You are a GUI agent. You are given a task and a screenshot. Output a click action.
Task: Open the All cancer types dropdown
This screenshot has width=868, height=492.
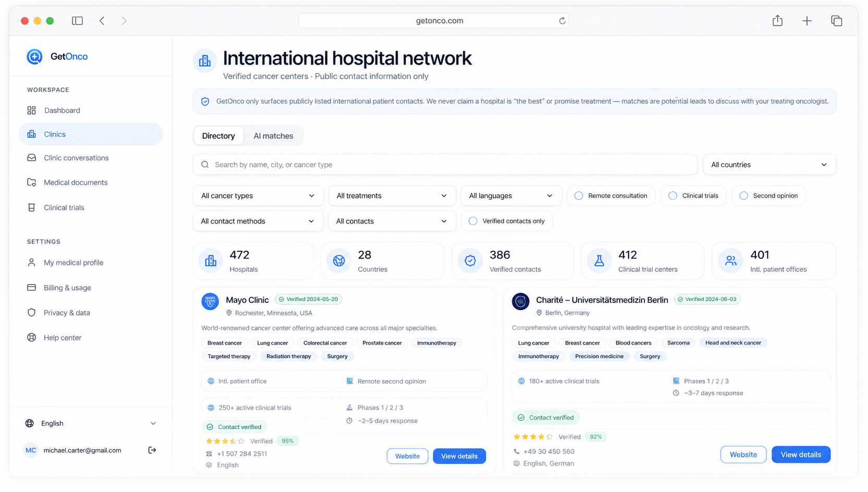tap(258, 196)
